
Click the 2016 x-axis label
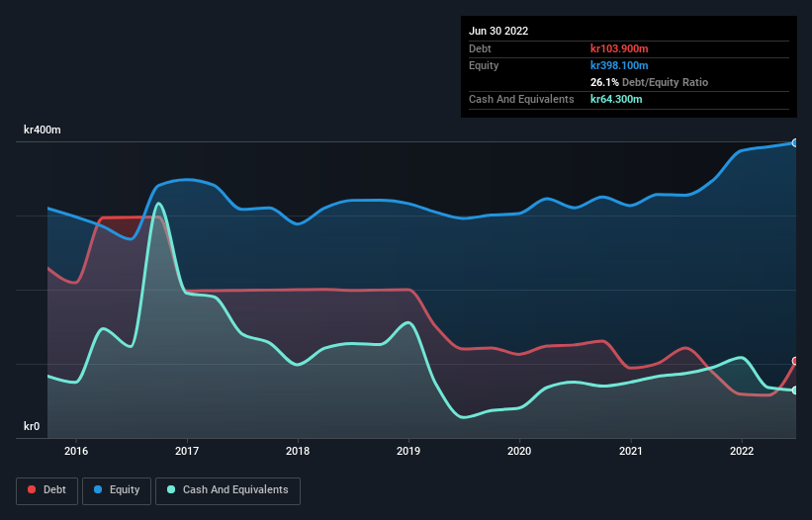[76, 451]
